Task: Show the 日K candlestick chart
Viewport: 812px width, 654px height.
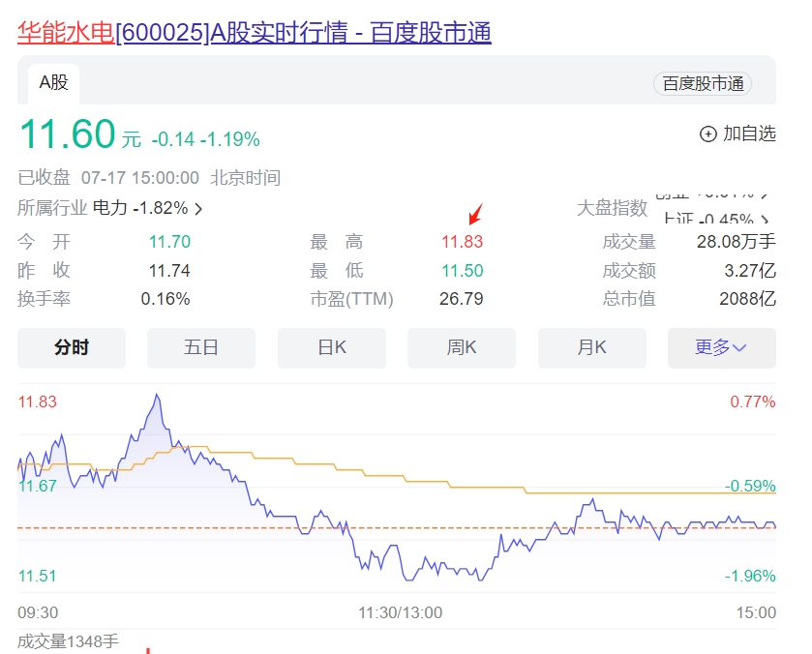Action: (332, 347)
